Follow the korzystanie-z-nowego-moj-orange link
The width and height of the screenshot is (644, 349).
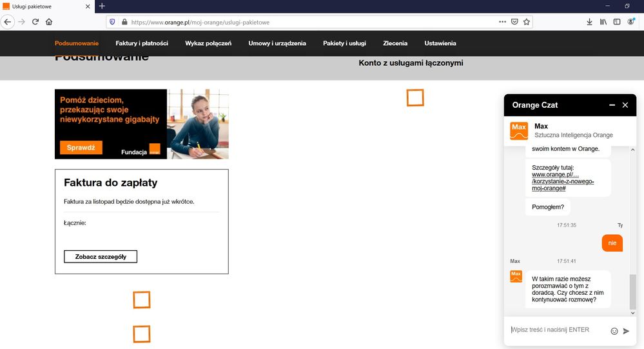[x=563, y=181]
